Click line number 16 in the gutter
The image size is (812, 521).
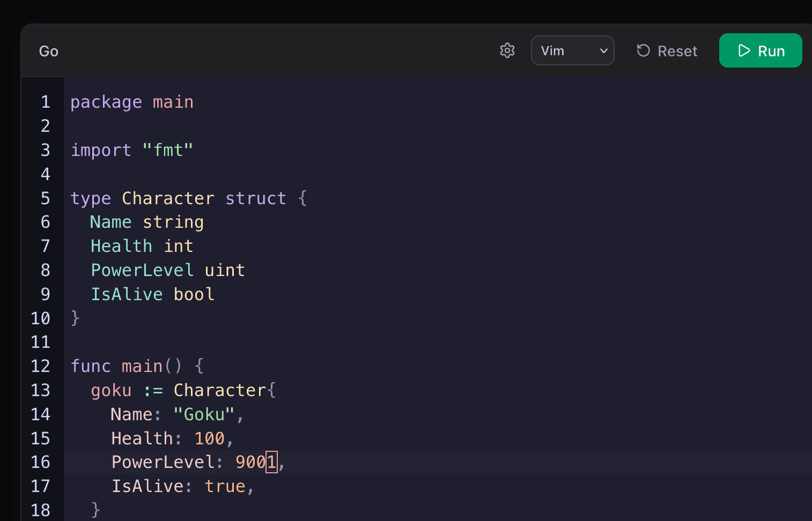click(x=41, y=462)
